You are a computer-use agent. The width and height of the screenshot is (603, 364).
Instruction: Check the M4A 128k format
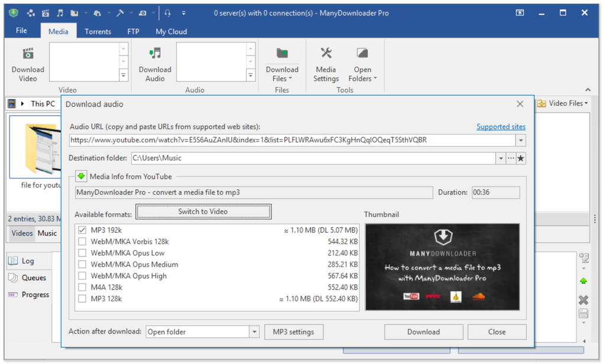click(82, 287)
